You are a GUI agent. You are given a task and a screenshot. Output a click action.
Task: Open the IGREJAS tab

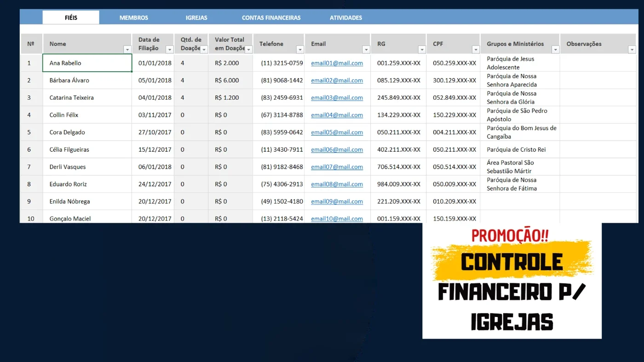pos(196,17)
